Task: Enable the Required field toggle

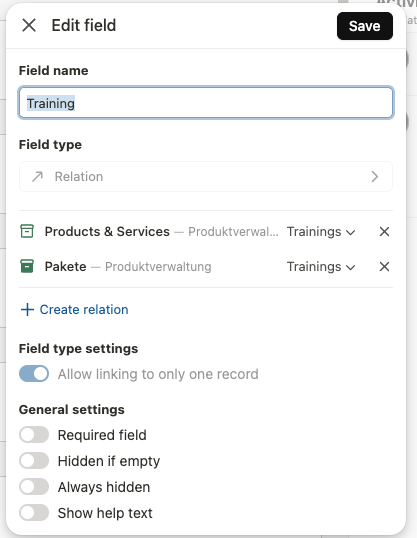Action: (x=34, y=435)
